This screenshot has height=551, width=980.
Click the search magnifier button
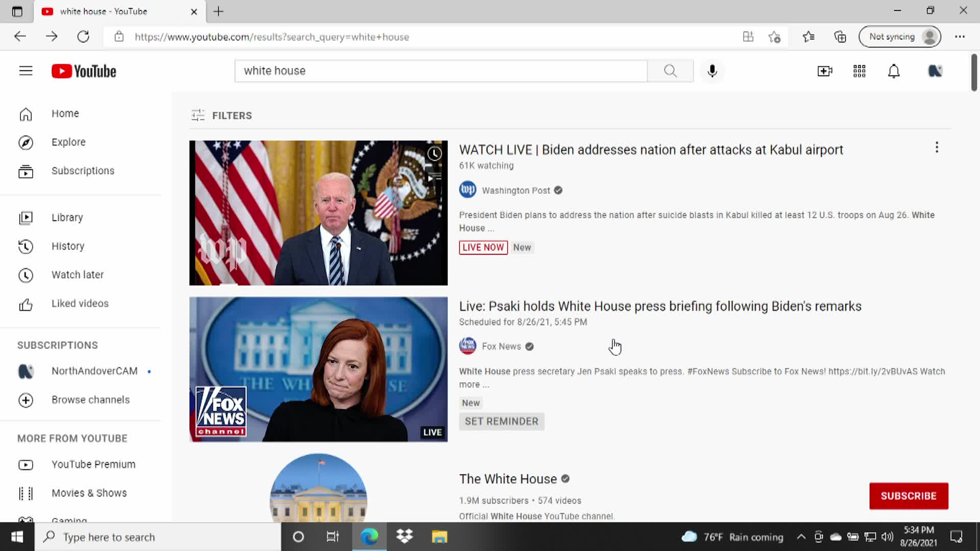coord(670,71)
